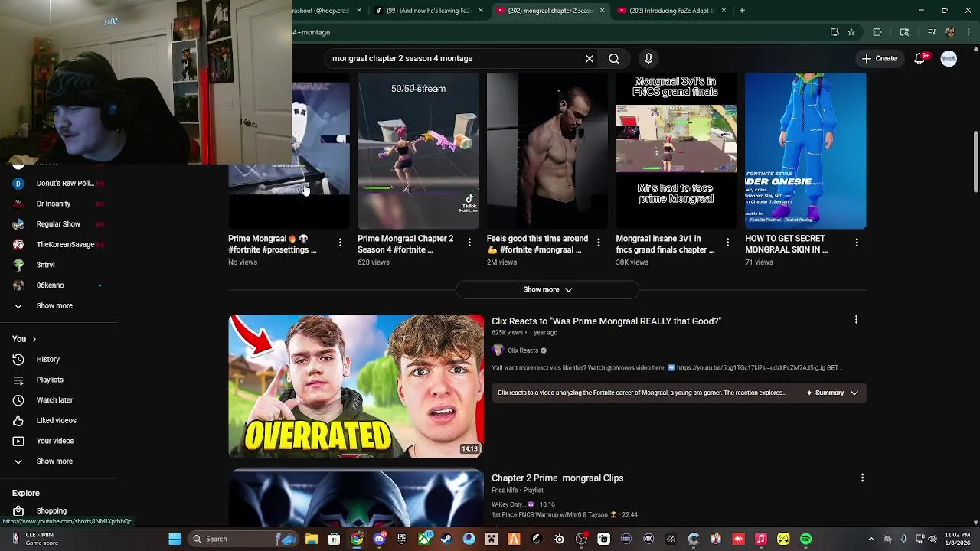Screen dimensions: 980x551
Task: Open the Chrome three-dot menu
Action: tap(969, 32)
